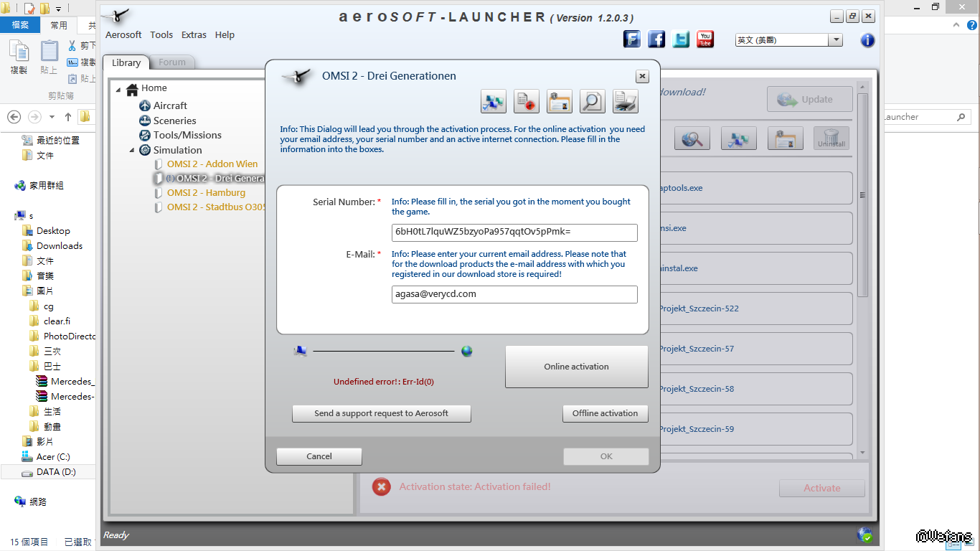Click the OK button in the dialog
980x551 pixels.
pyautogui.click(x=606, y=456)
